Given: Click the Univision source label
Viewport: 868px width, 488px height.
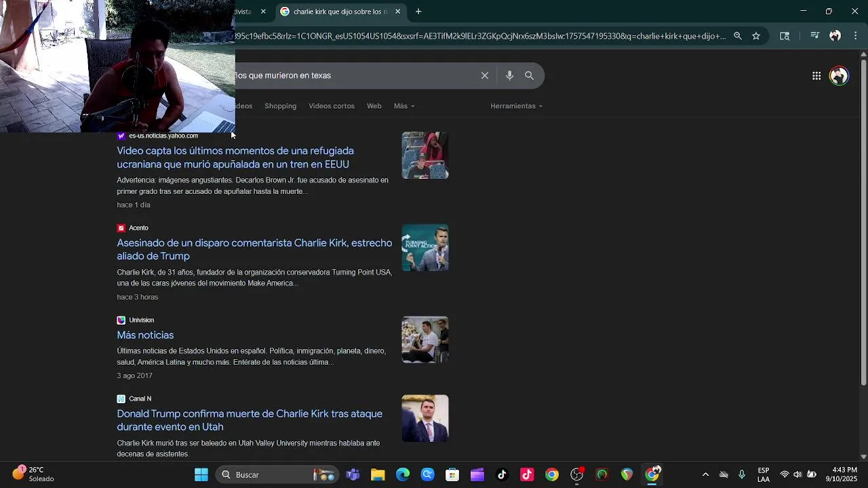Looking at the screenshot, I should [x=141, y=320].
